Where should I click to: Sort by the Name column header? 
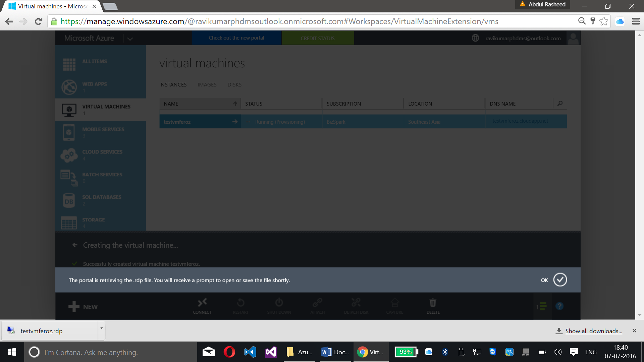200,104
